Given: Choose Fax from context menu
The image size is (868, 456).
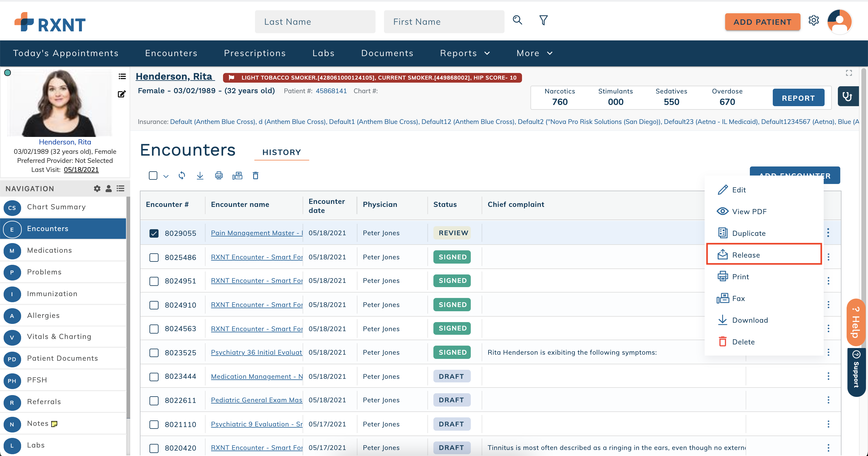Looking at the screenshot, I should (763, 298).
